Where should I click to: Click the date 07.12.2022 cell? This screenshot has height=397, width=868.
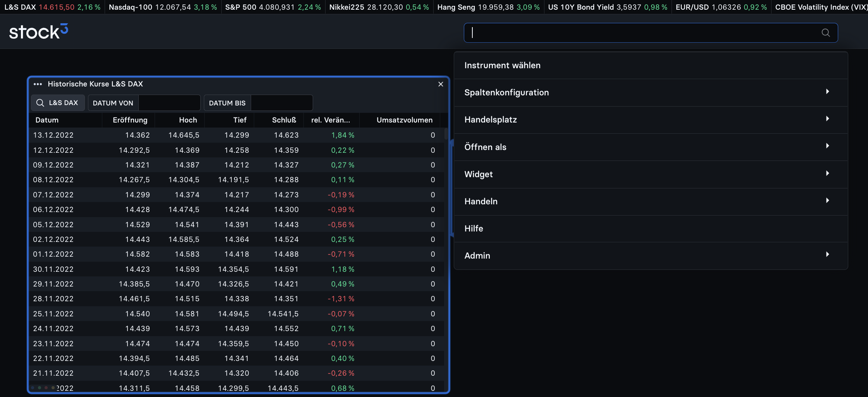(x=53, y=195)
